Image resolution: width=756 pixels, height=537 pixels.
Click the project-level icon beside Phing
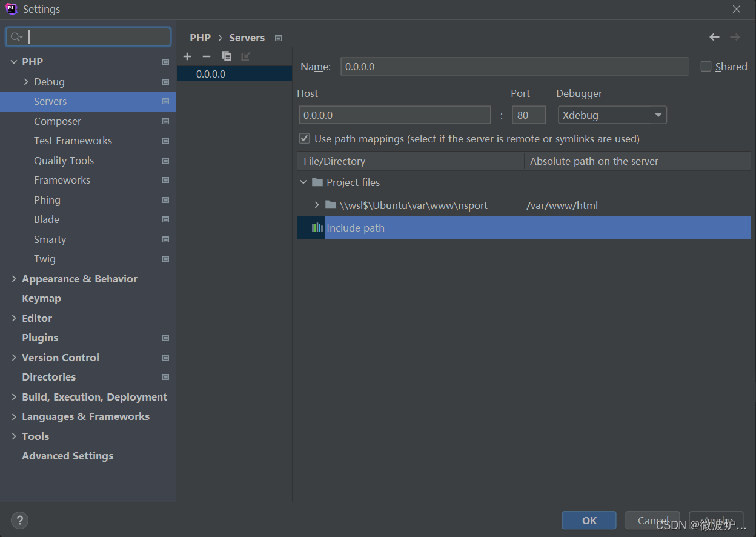coord(165,200)
